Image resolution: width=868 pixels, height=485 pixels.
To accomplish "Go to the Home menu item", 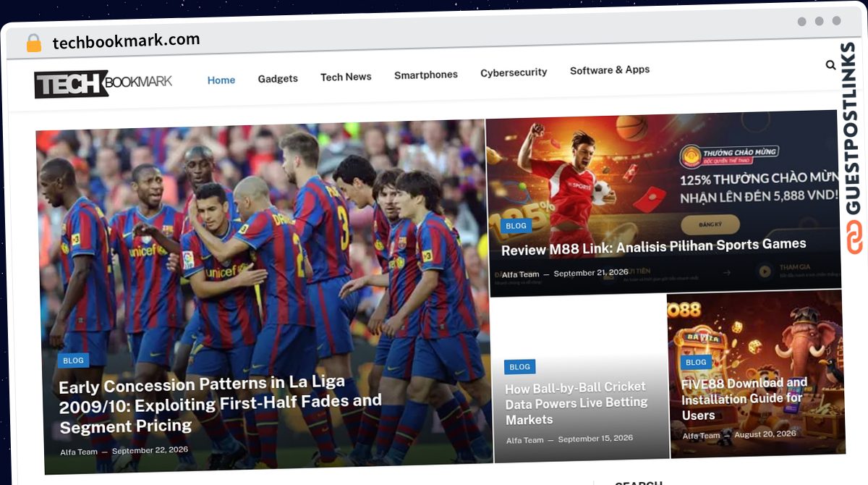I will coord(221,80).
